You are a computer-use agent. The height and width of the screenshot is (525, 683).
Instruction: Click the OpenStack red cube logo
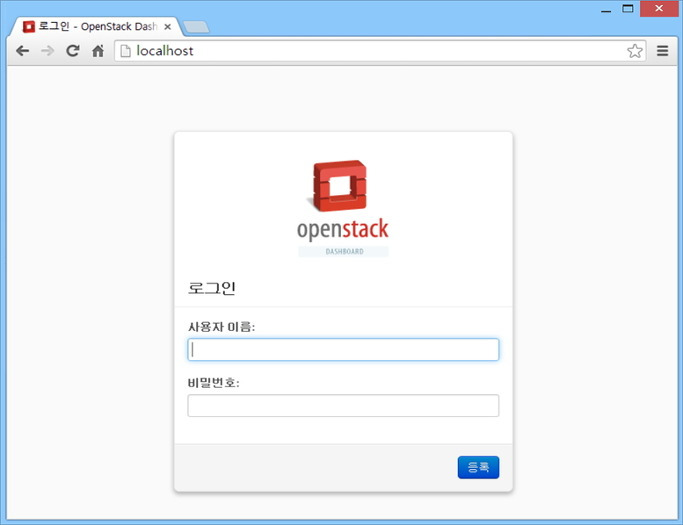pyautogui.click(x=338, y=186)
